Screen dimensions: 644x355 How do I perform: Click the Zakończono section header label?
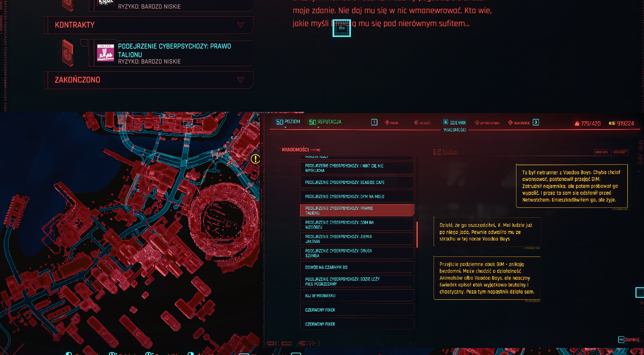[x=77, y=80]
